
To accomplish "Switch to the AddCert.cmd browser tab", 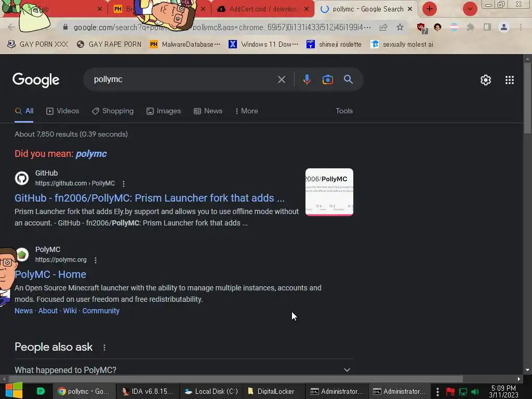I will point(262,9).
